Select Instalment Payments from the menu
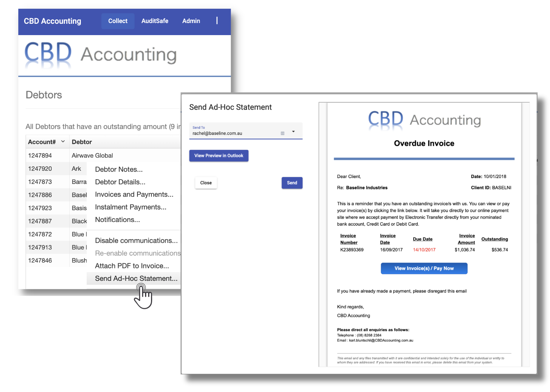The image size is (550, 392). [131, 207]
